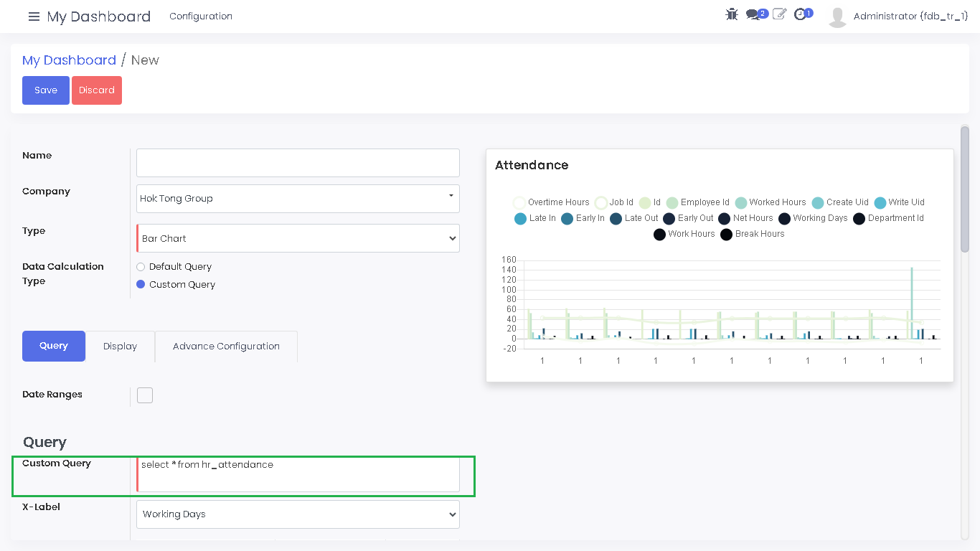Toggle the Worked Hours legend marker
The height and width of the screenshot is (551, 980).
[x=741, y=203]
